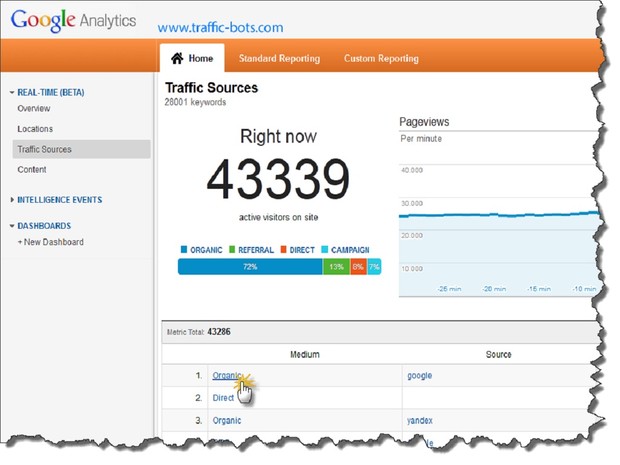The height and width of the screenshot is (465, 620).
Task: Click the -25 min axis label
Action: pyautogui.click(x=449, y=289)
